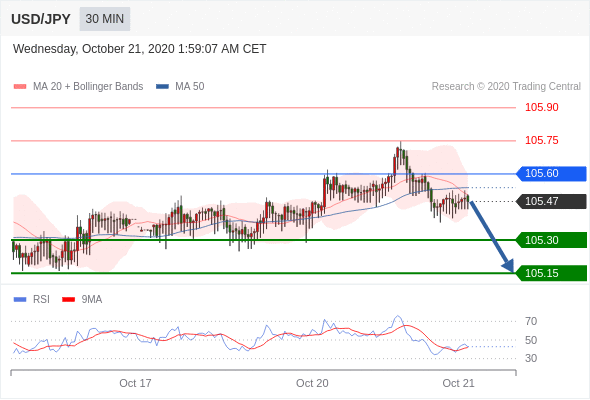Click the red 105.90 resistance label
Screen dimensions: 590x400
click(542, 107)
